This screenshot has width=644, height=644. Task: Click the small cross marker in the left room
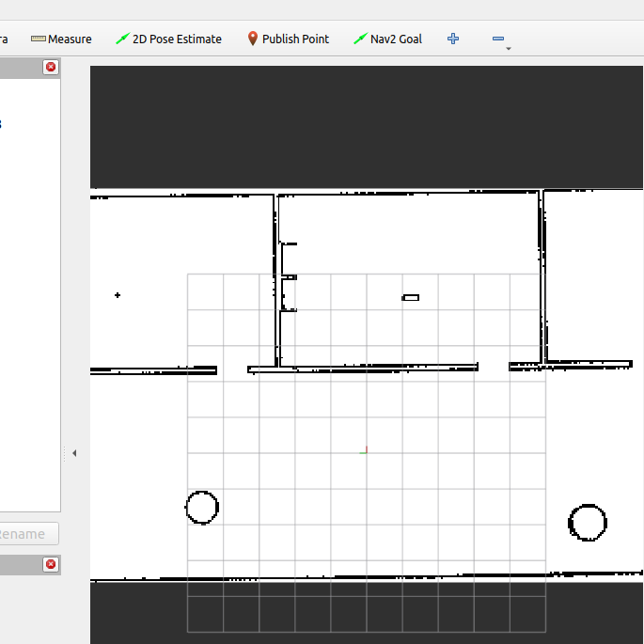tap(118, 295)
